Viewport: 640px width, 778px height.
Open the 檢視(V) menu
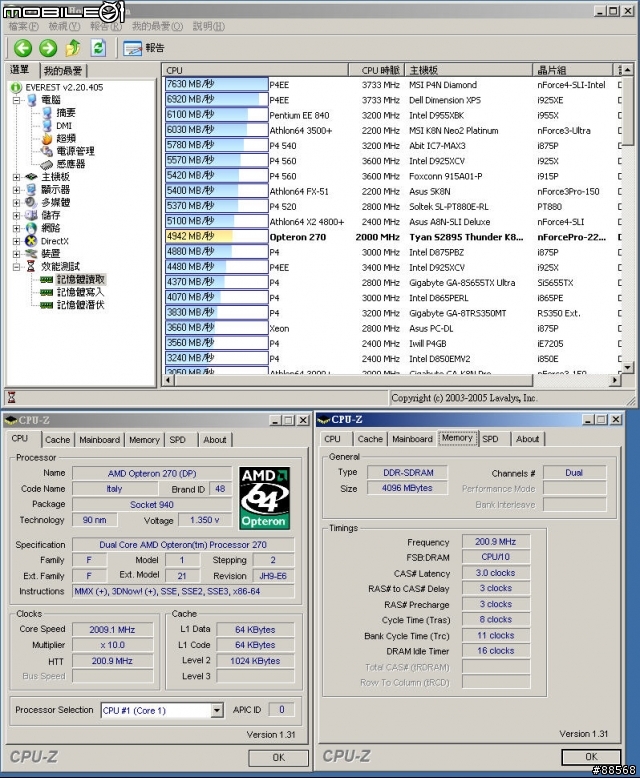click(64, 26)
